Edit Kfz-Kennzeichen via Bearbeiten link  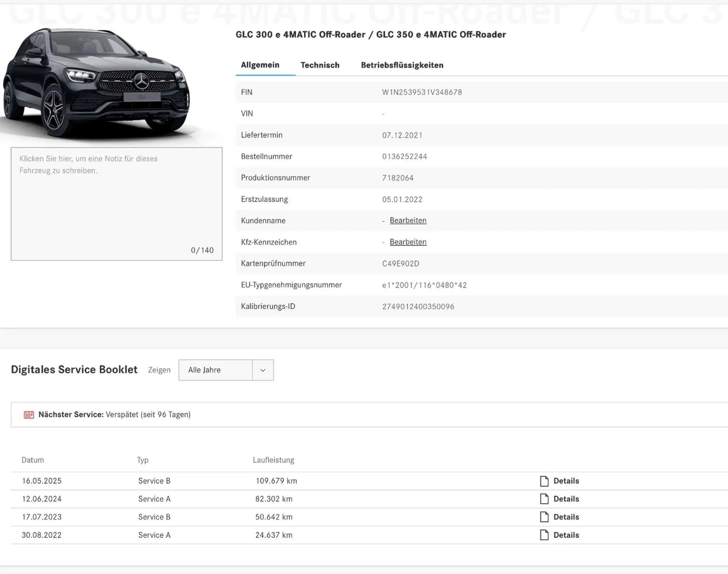coord(408,242)
